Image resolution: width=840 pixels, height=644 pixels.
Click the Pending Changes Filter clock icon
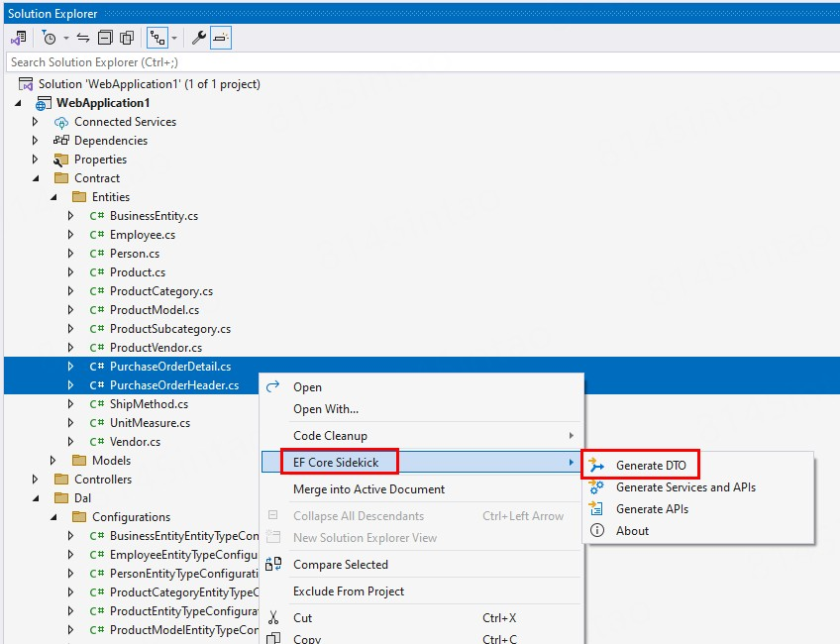(x=50, y=38)
